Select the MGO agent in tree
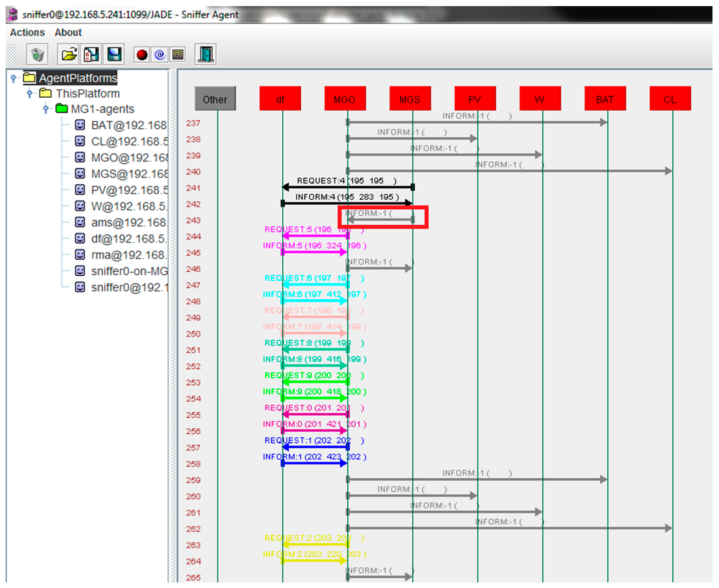Viewport: 719px width, 588px height. pos(129,158)
